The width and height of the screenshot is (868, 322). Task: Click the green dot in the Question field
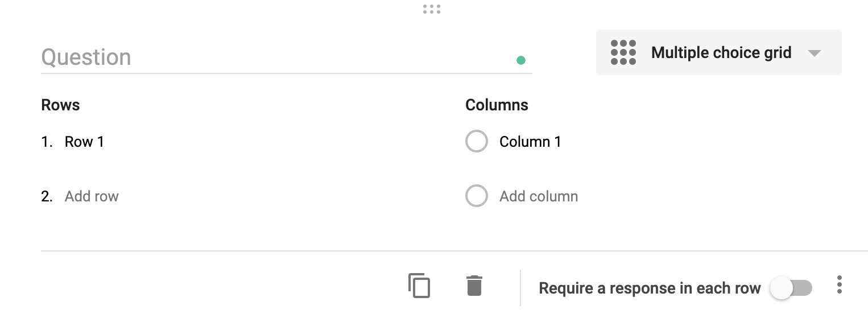(520, 60)
